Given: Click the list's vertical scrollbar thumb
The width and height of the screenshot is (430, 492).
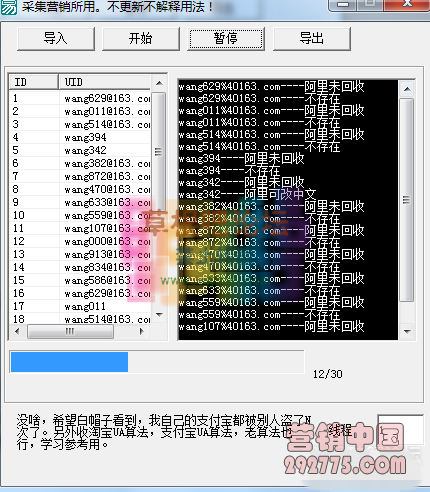Looking at the screenshot, I should (159, 152).
